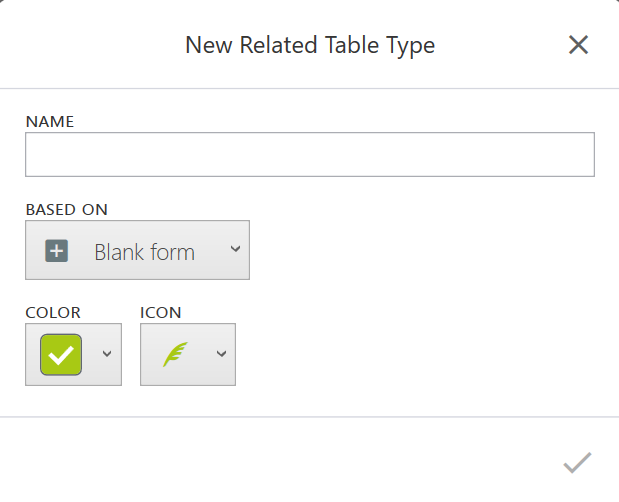Click the New Related Table Type title
619x502 pixels.
click(x=310, y=45)
